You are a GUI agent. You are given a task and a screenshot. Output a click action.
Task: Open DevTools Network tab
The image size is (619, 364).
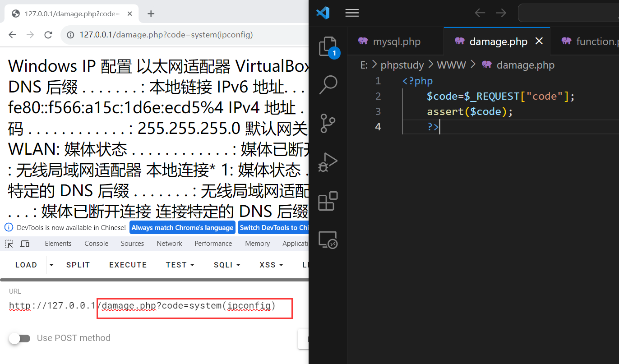pos(170,244)
